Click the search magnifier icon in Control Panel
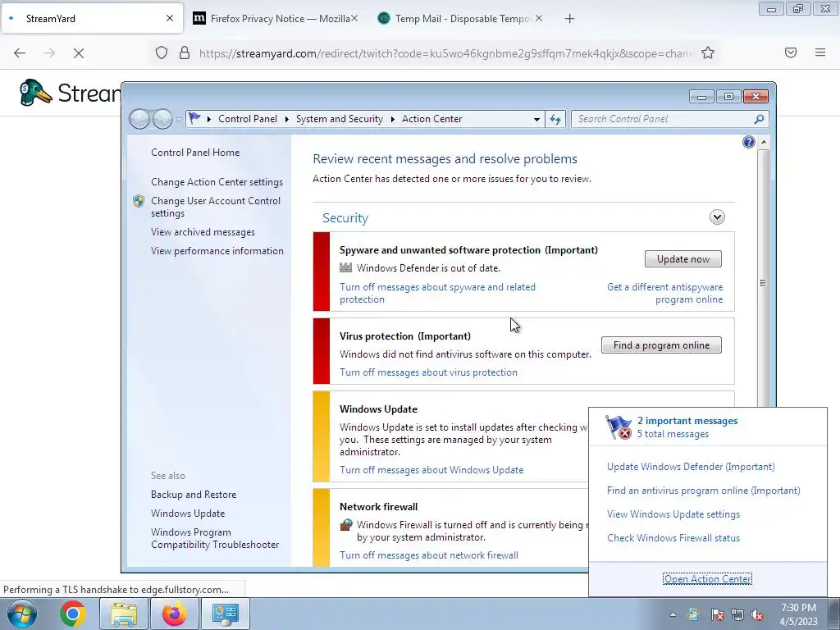Viewport: 840px width, 630px height. [759, 119]
